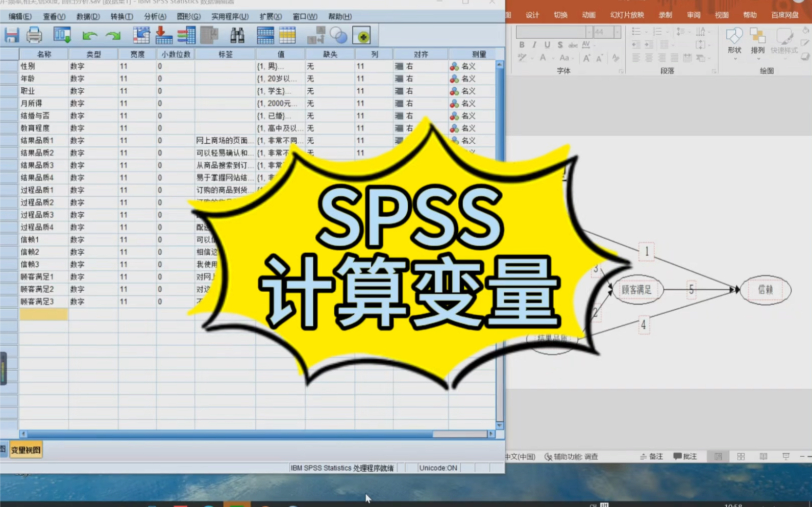This screenshot has height=507, width=812.
Task: Click Increase font size icon in PowerPoint
Action: tap(587, 58)
